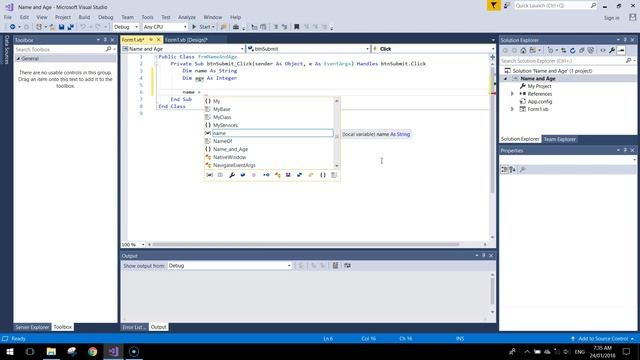Open Chrome from the Windows taskbar
The height and width of the screenshot is (360, 640).
[93, 351]
